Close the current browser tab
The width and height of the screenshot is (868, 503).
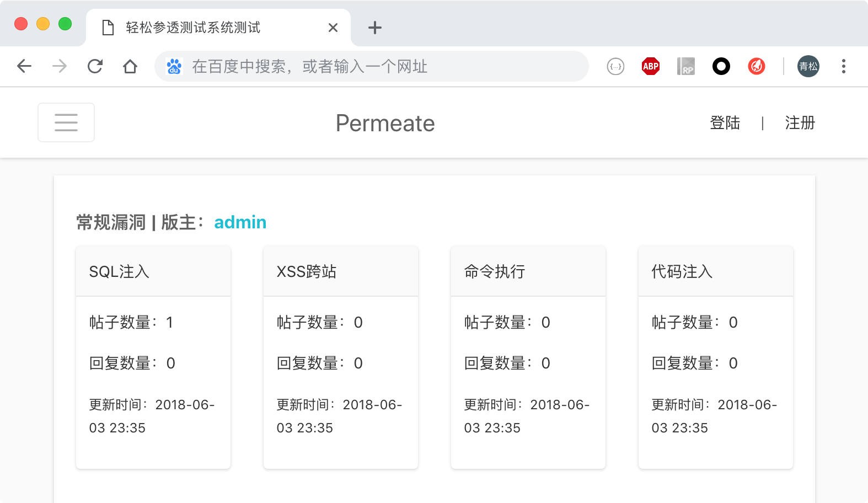pos(333,28)
